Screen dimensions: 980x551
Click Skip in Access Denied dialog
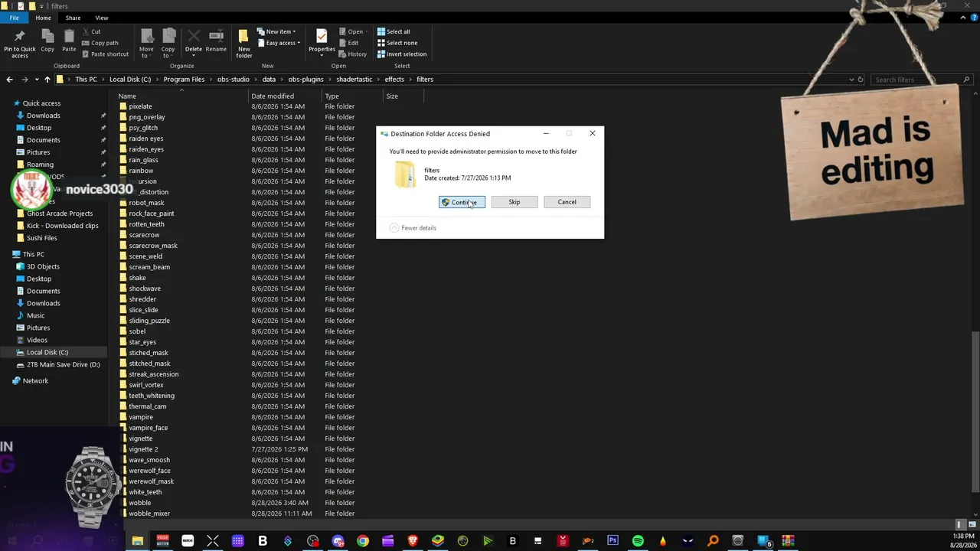(514, 202)
